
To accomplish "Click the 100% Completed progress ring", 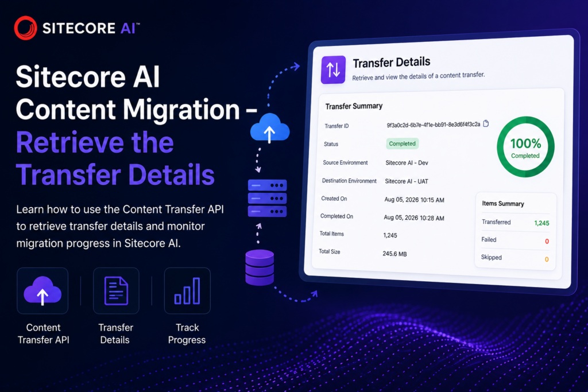I will coord(525,147).
